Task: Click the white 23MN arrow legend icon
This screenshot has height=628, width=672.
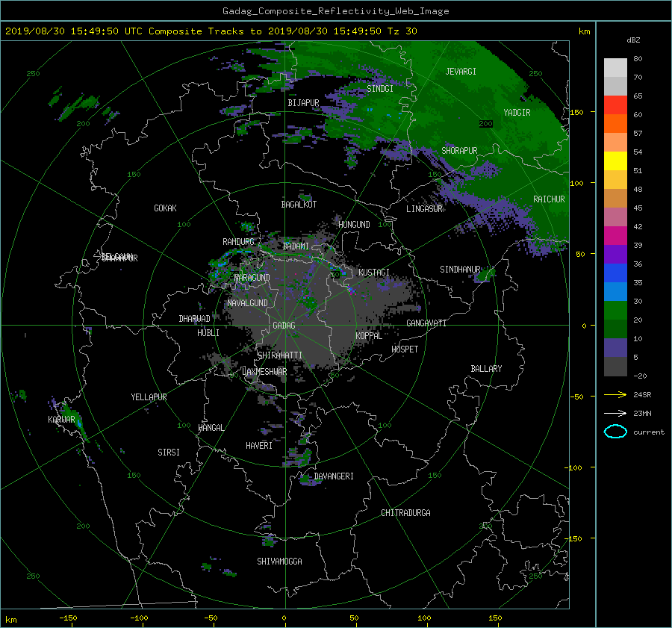Action: tap(615, 413)
